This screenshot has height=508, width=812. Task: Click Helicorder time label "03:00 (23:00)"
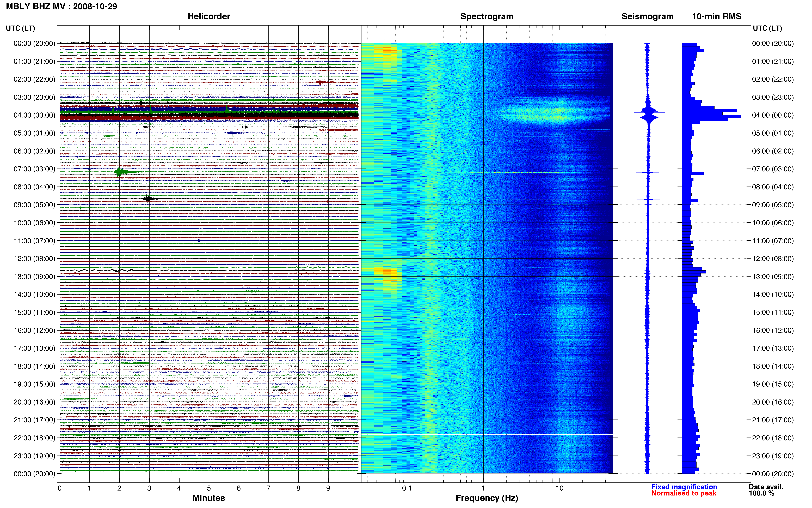[34, 97]
